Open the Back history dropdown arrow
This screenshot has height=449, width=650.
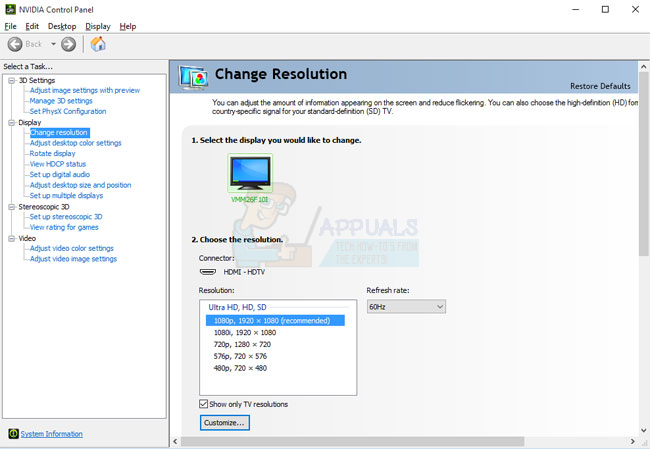[53, 44]
